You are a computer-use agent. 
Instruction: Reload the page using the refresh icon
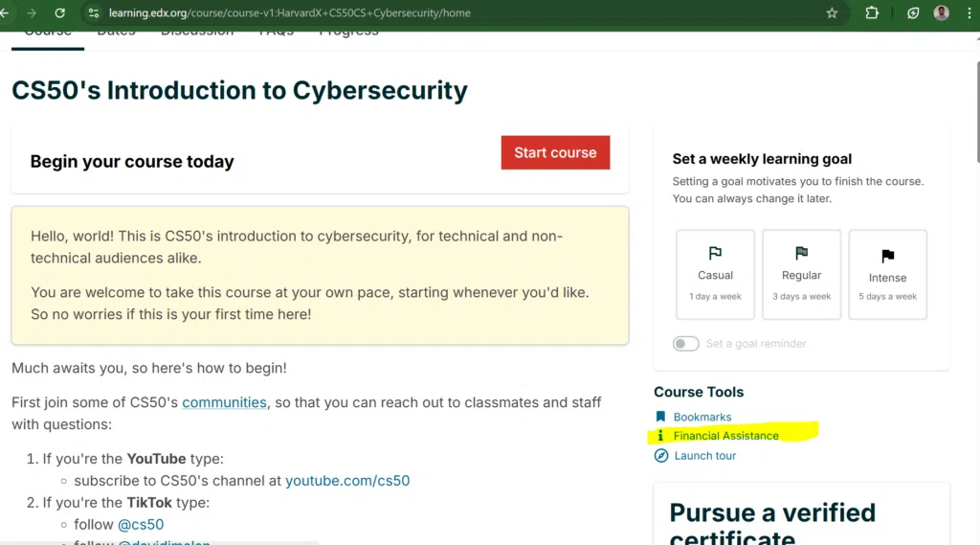60,12
